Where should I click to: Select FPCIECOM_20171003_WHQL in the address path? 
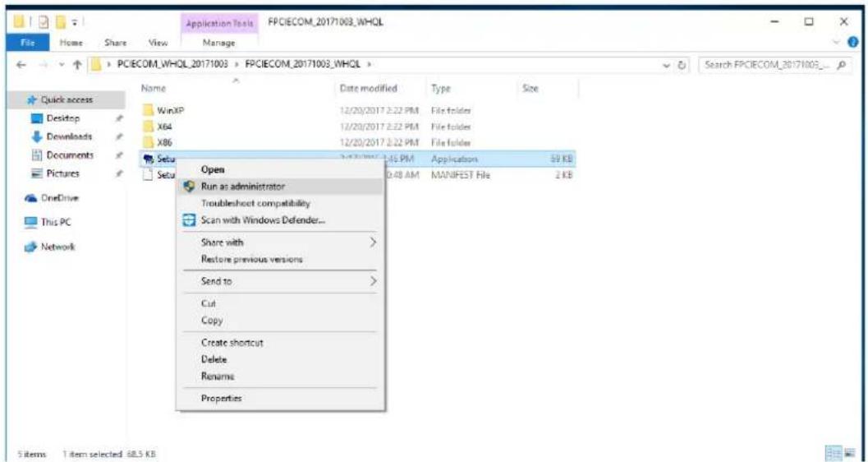(x=303, y=65)
